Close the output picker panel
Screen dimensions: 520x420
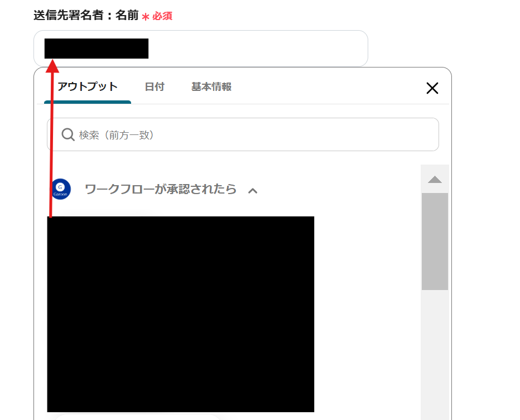coord(432,88)
